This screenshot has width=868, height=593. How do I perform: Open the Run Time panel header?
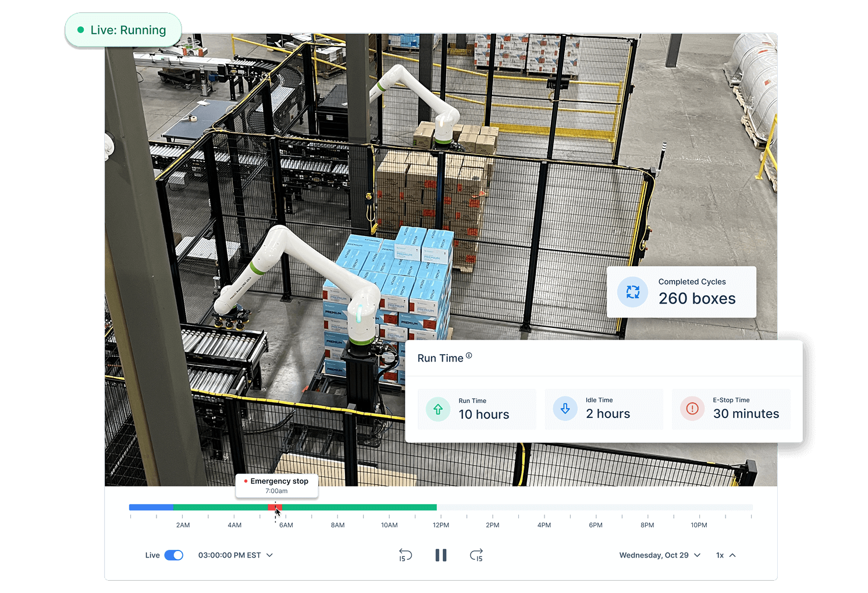440,358
